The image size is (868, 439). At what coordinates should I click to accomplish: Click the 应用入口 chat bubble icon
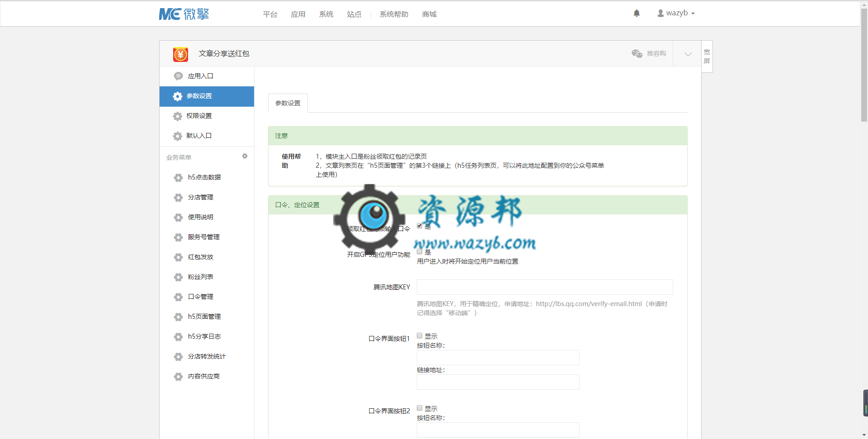[x=178, y=76]
